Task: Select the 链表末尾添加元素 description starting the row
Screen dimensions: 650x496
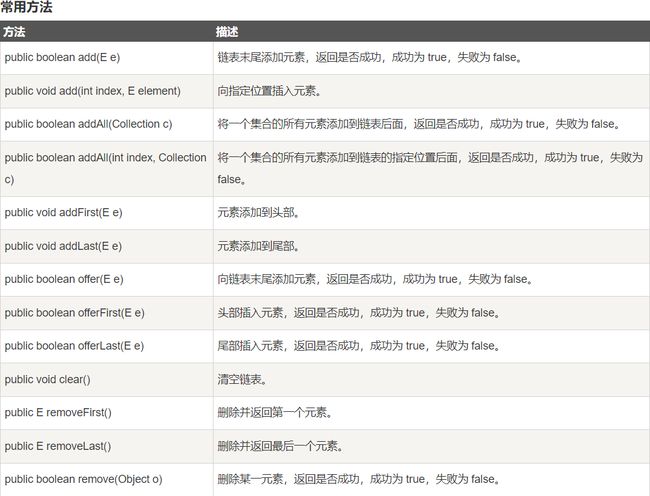Action: click(369, 57)
